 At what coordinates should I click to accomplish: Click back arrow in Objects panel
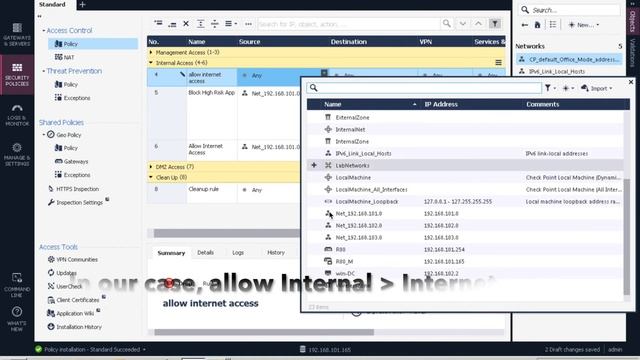click(x=524, y=25)
